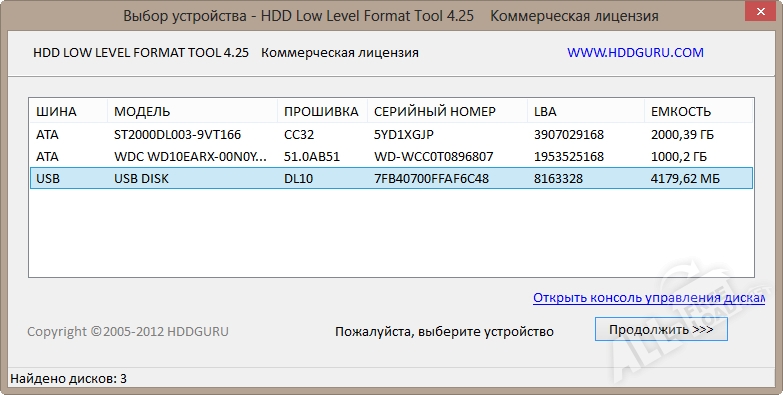Click serial number 5YD1XGJP

click(404, 135)
